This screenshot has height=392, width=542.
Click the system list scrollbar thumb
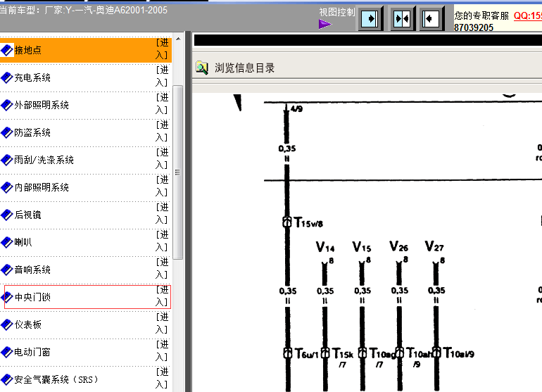tap(177, 172)
